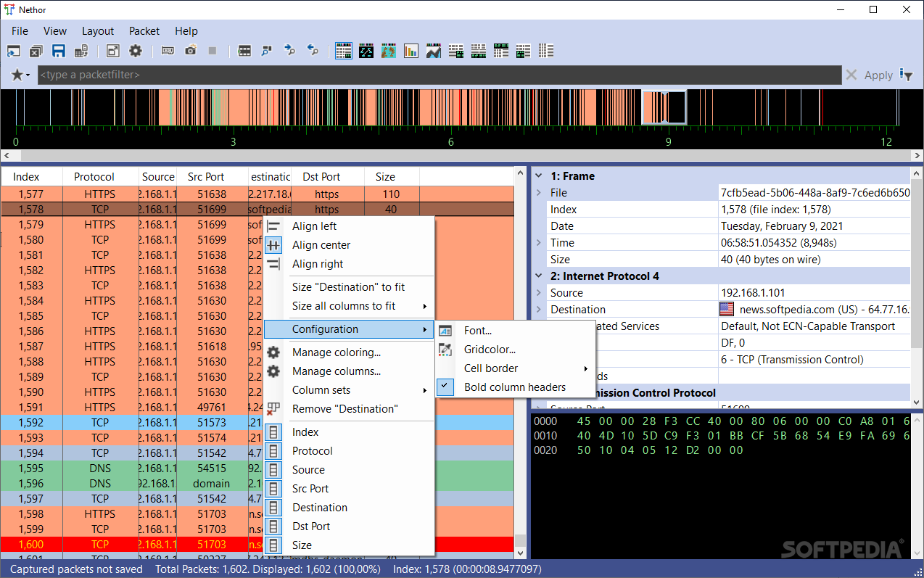The width and height of the screenshot is (924, 578).
Task: Select the Align center option
Action: [x=349, y=245]
